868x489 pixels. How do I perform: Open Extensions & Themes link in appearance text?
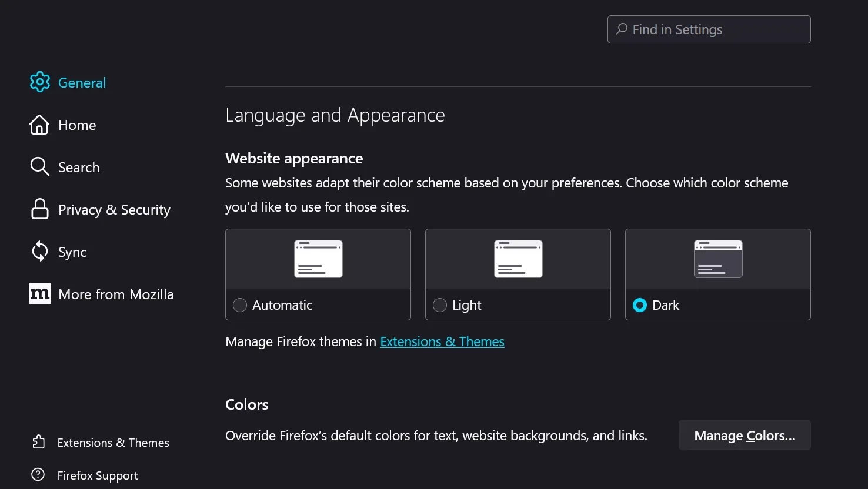pos(442,341)
